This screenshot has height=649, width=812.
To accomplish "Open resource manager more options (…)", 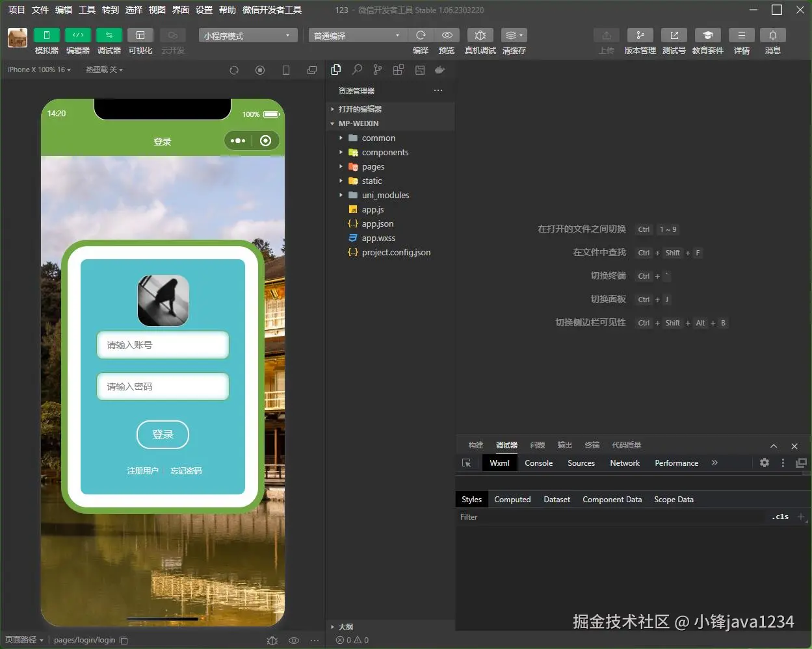I will click(438, 90).
